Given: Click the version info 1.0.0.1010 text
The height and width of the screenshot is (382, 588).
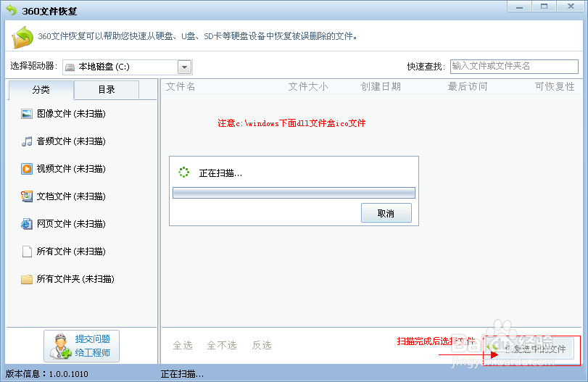Looking at the screenshot, I should [x=47, y=374].
